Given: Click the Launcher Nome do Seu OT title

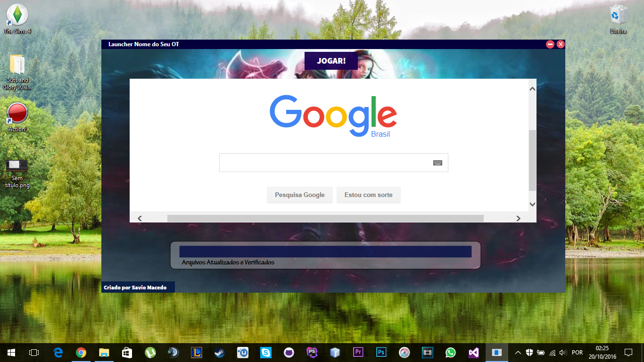Looking at the screenshot, I should (x=144, y=44).
